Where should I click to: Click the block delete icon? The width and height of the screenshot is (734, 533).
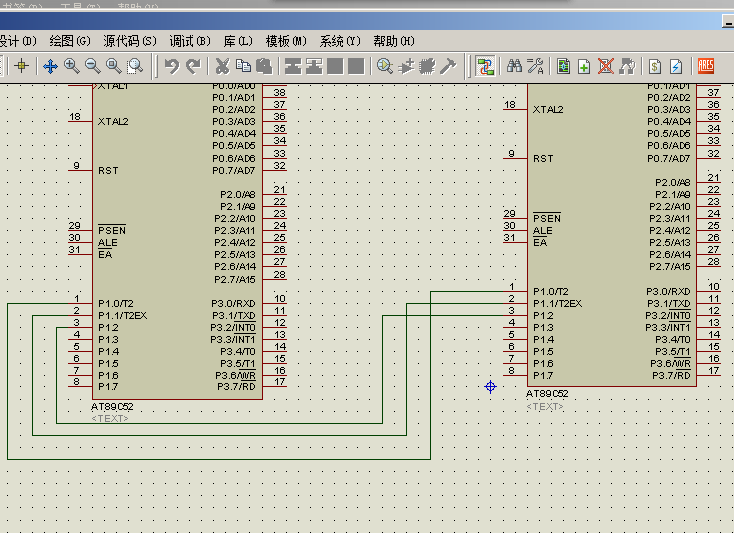tap(356, 66)
